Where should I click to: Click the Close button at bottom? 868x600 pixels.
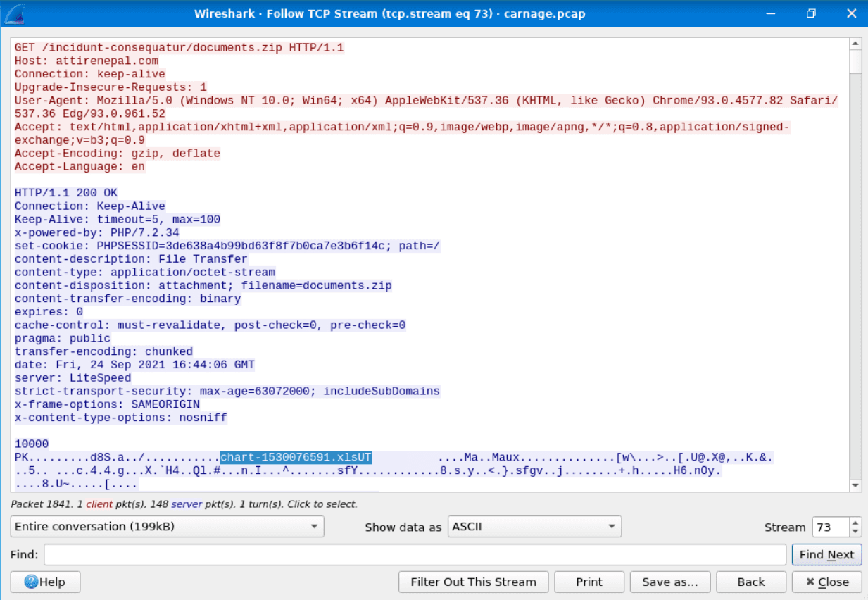coord(827,582)
